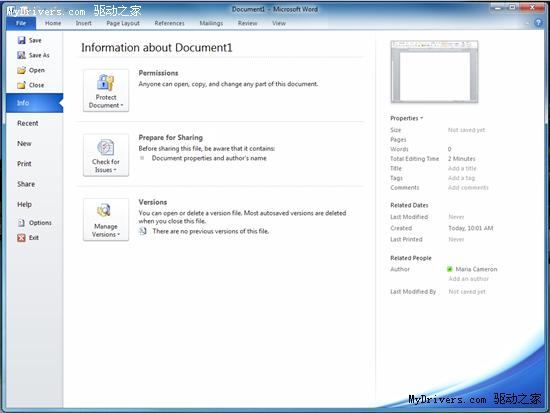Click the author name Maria Cameron

(x=476, y=269)
